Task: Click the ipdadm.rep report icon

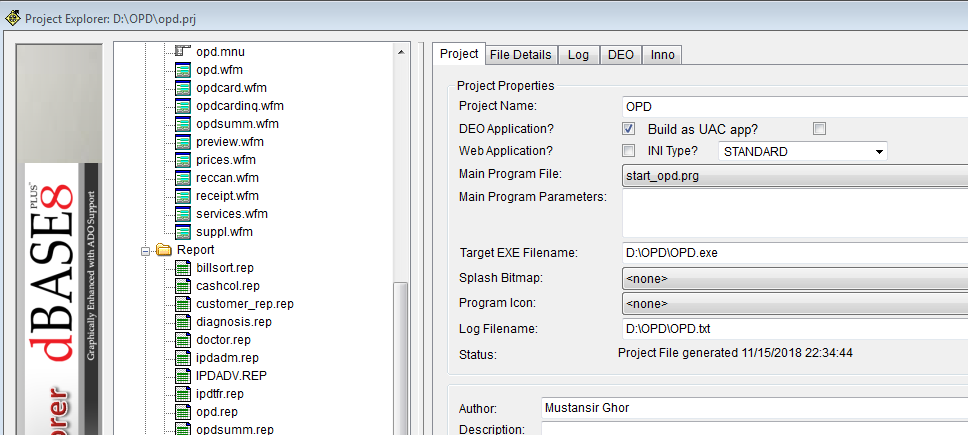Action: (183, 358)
